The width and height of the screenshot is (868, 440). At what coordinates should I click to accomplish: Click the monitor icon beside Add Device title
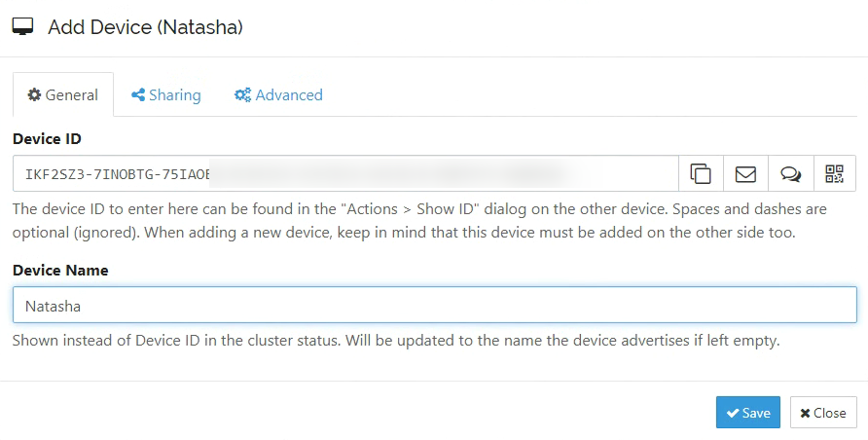pyautogui.click(x=22, y=26)
